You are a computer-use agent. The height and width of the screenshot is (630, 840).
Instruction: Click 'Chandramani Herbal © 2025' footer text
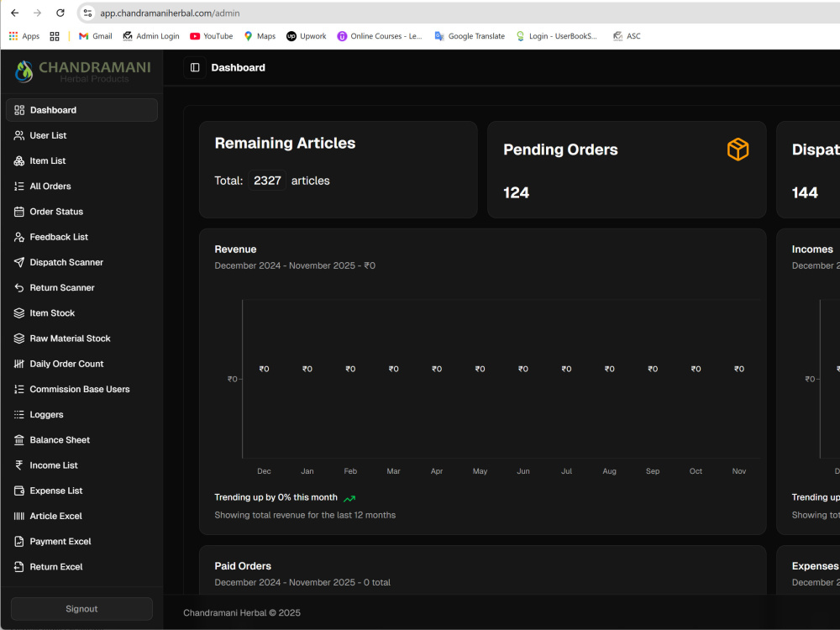pyautogui.click(x=242, y=613)
